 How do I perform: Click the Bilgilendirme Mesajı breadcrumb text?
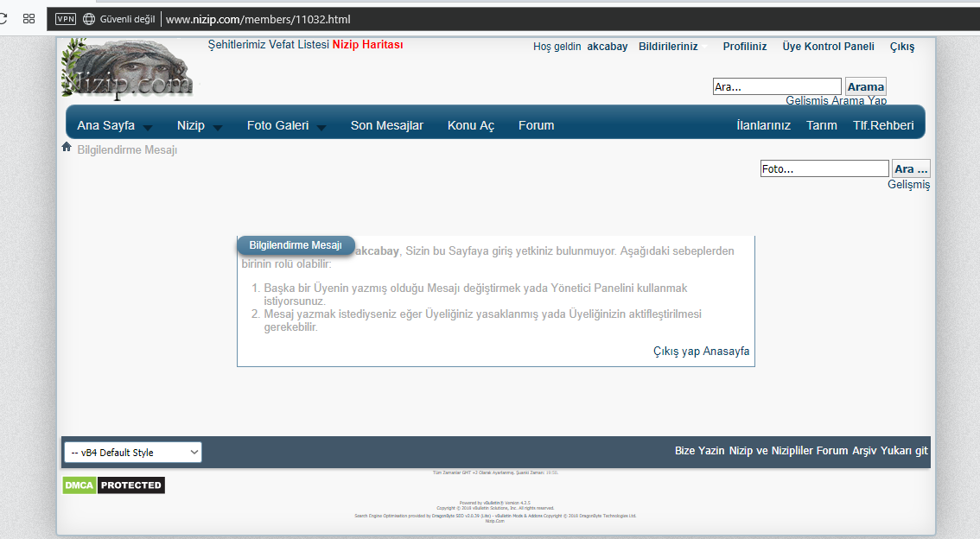pyautogui.click(x=128, y=150)
